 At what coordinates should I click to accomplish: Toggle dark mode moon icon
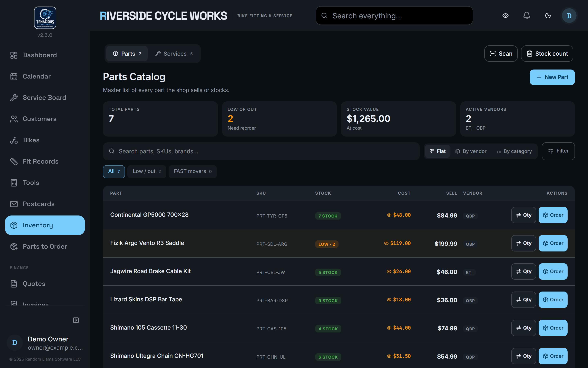pos(548,16)
